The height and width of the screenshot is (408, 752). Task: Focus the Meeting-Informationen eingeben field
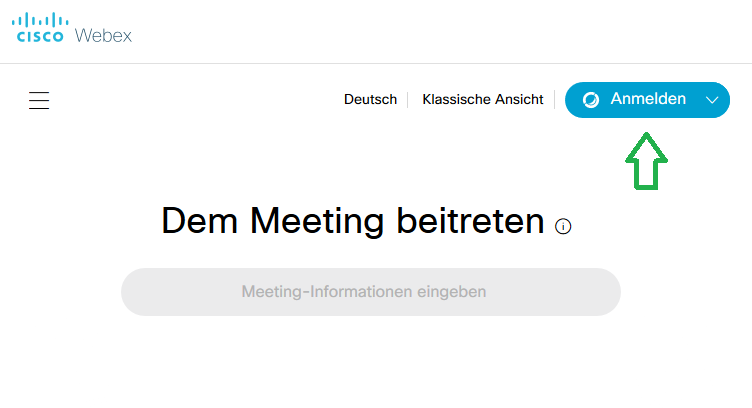[371, 291]
